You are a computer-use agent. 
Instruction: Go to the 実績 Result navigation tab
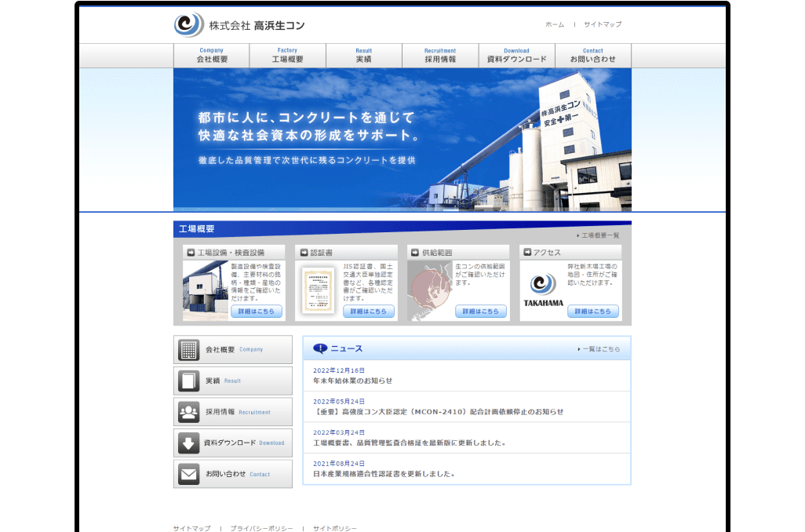point(364,56)
